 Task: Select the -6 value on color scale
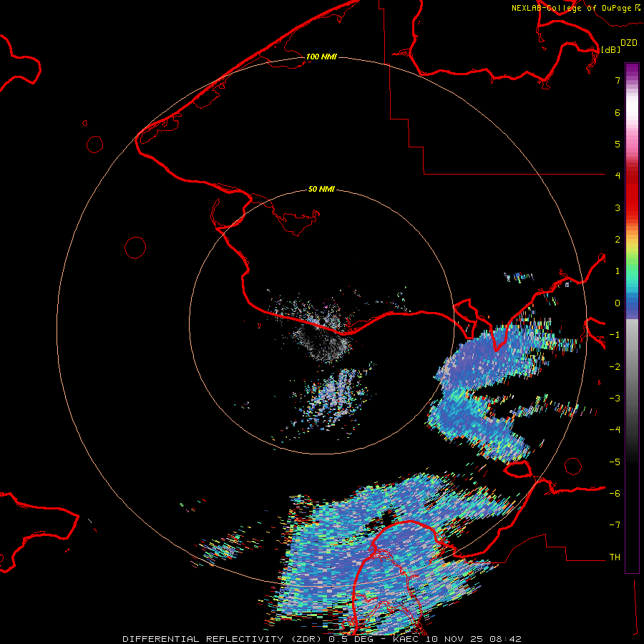[615, 494]
